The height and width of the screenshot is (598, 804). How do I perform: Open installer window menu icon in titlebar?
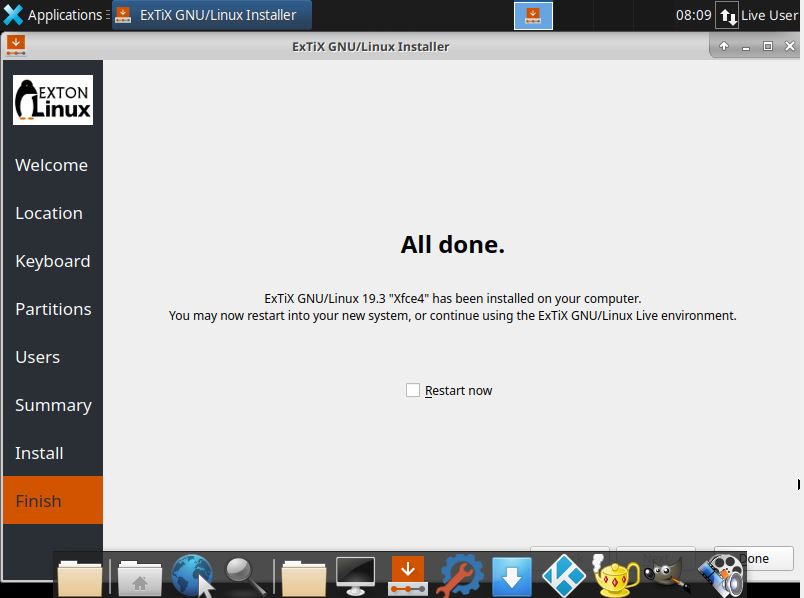click(16, 46)
